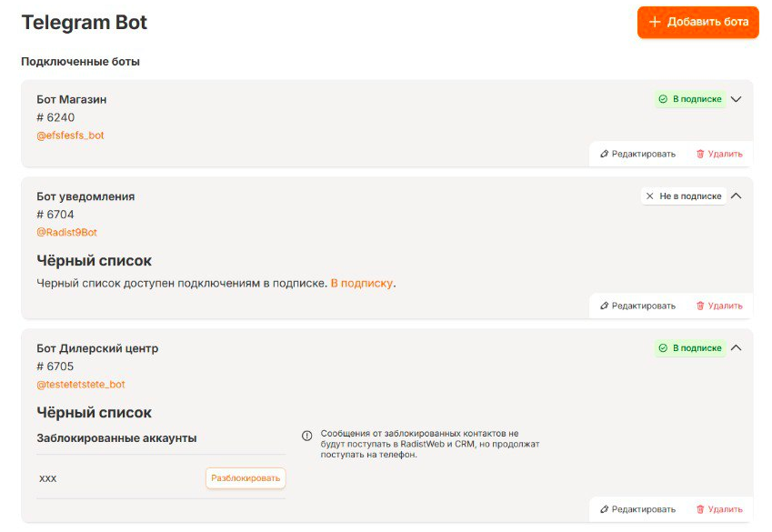
Task: Click trash icon for Бот уведомления
Action: (x=700, y=306)
